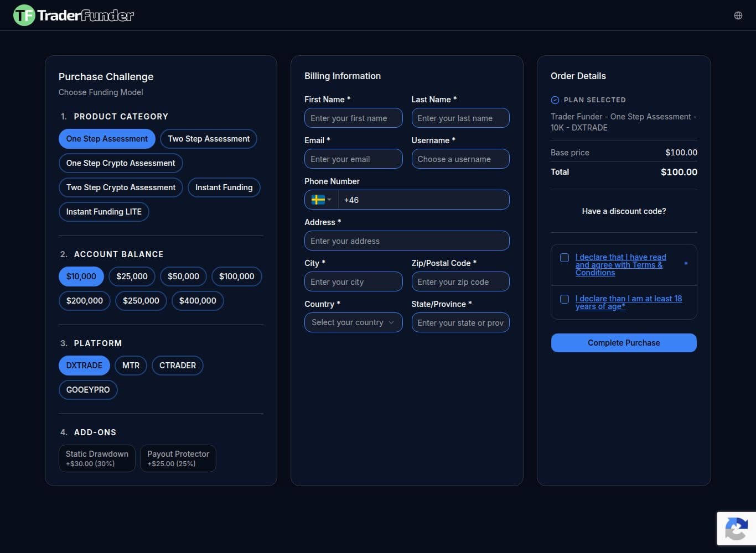The width and height of the screenshot is (756, 553).
Task: Click into the Username input
Action: point(460,159)
